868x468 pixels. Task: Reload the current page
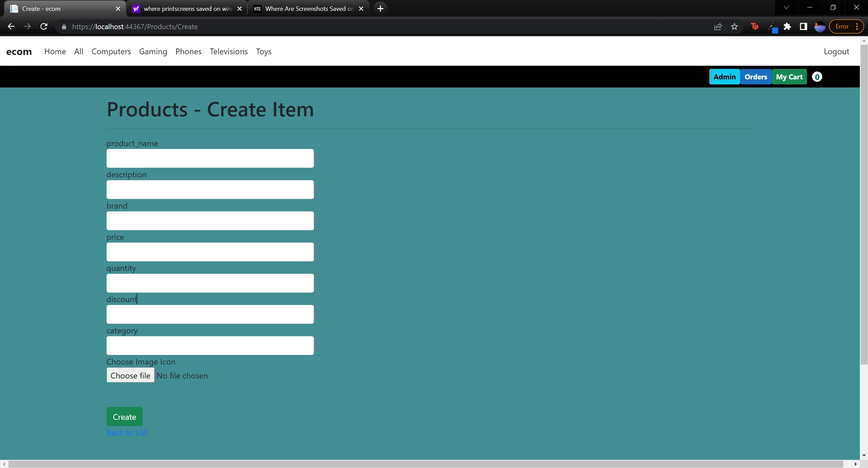click(x=44, y=26)
